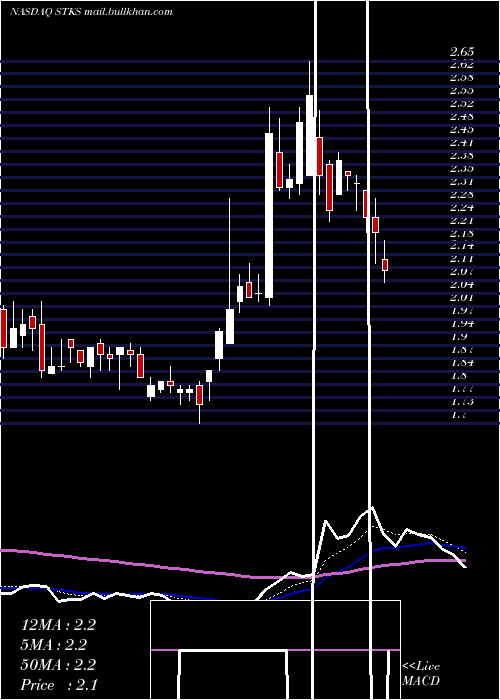Click the <<Live MACD label
Screen dimensions: 500x700
click(x=421, y=674)
